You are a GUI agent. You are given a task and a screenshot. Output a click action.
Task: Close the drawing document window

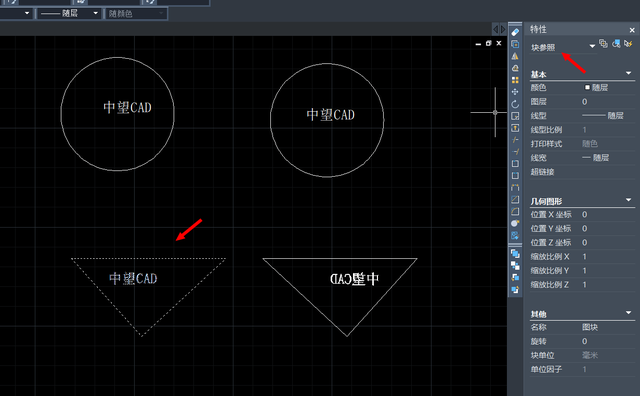[x=499, y=43]
